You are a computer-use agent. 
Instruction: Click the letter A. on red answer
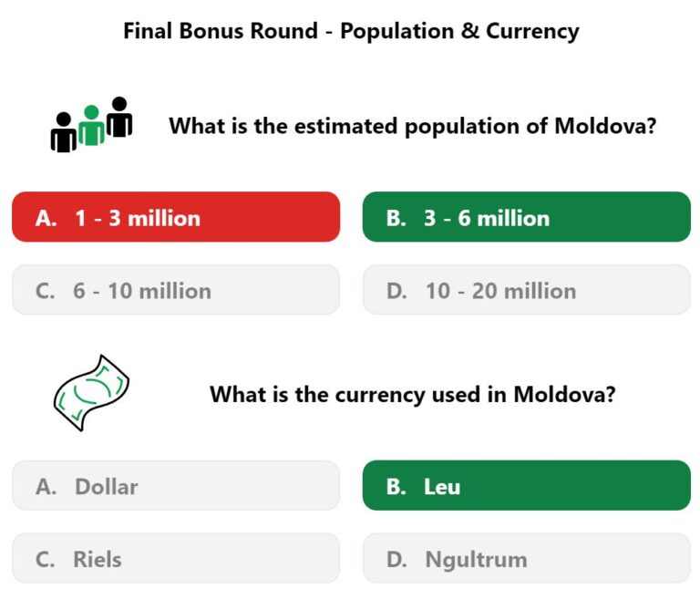[x=46, y=218]
